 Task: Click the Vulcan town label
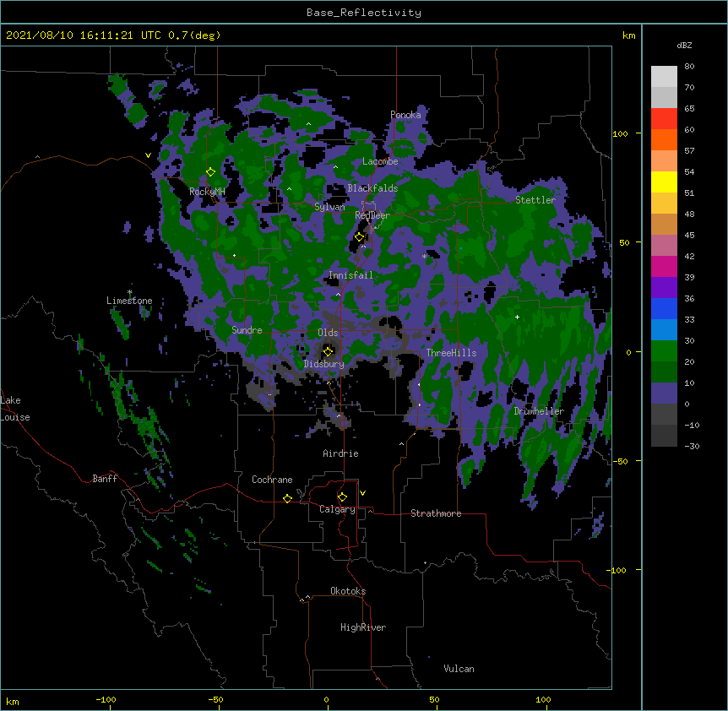(x=459, y=669)
